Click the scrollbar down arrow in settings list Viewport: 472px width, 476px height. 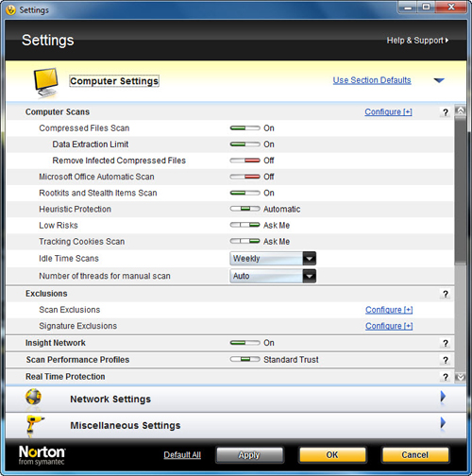(x=461, y=377)
